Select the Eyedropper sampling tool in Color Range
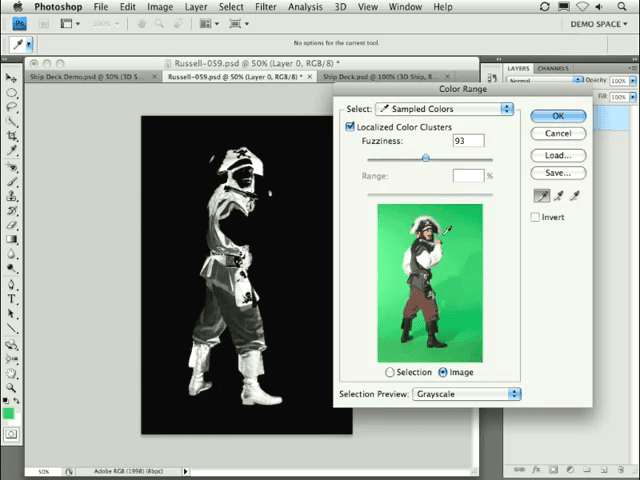The width and height of the screenshot is (640, 480). [541, 196]
